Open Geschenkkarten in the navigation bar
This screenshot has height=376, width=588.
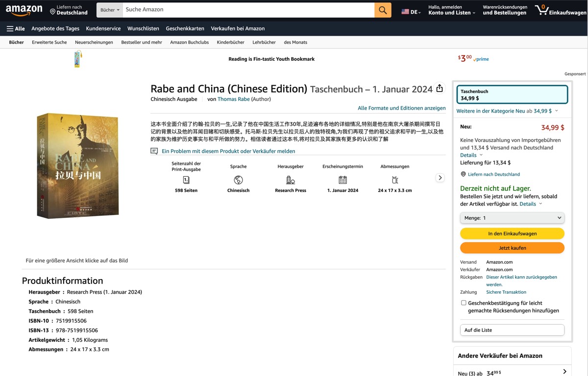pyautogui.click(x=185, y=29)
